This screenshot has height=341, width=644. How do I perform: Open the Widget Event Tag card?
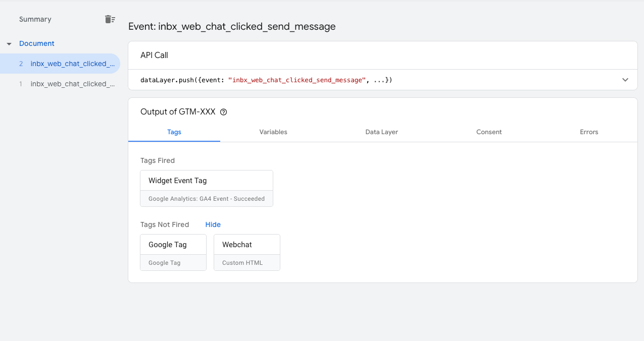(x=207, y=188)
